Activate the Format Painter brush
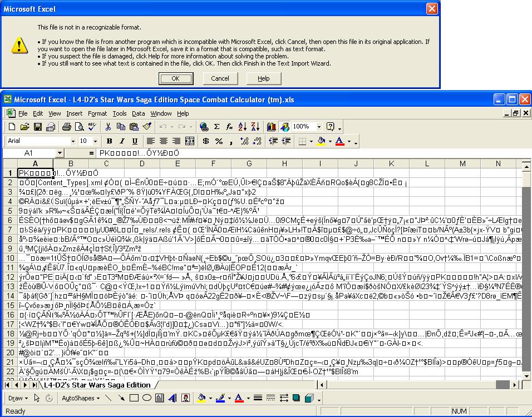The image size is (532, 417). coord(147,127)
